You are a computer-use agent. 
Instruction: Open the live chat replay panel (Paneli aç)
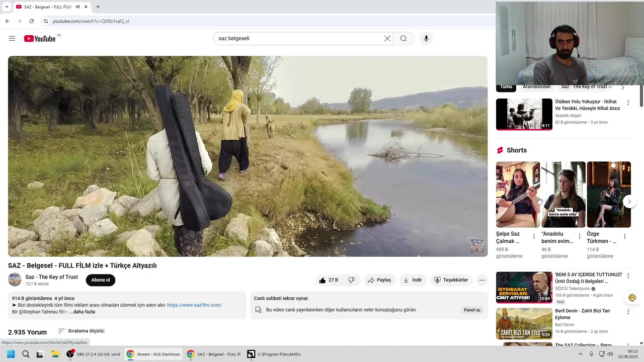(x=472, y=310)
